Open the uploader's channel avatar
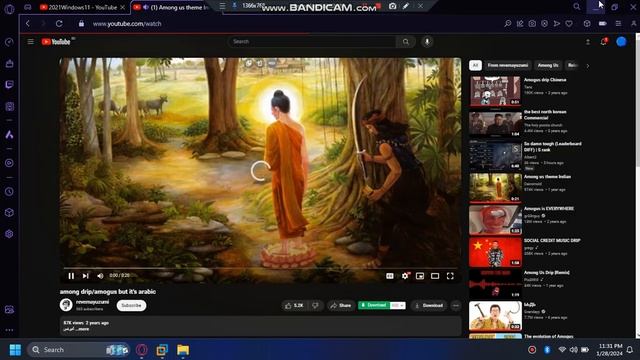Image resolution: width=640 pixels, height=360 pixels. [66, 305]
